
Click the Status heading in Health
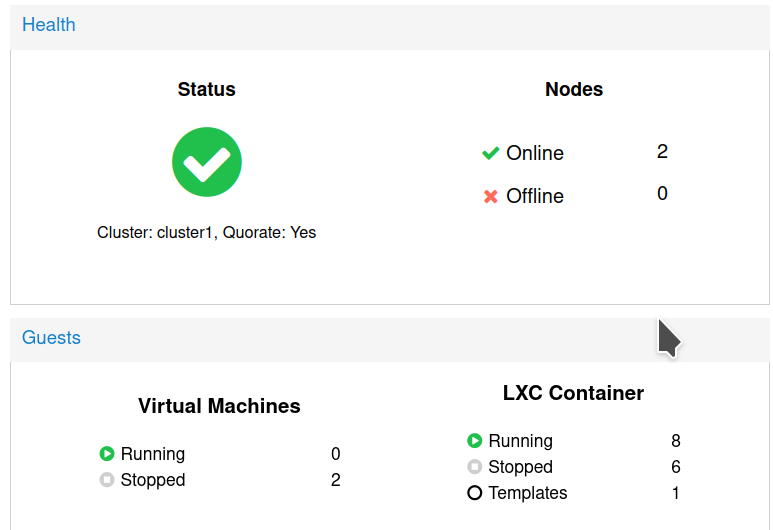pyautogui.click(x=207, y=89)
